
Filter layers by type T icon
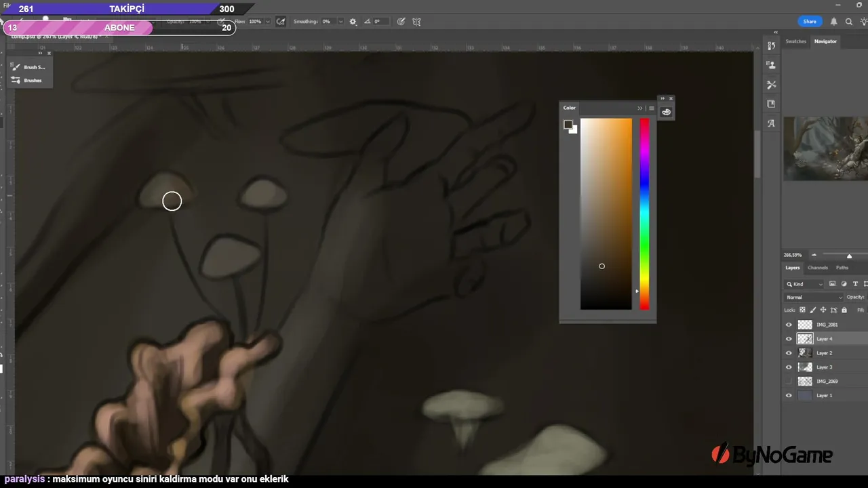tap(855, 284)
